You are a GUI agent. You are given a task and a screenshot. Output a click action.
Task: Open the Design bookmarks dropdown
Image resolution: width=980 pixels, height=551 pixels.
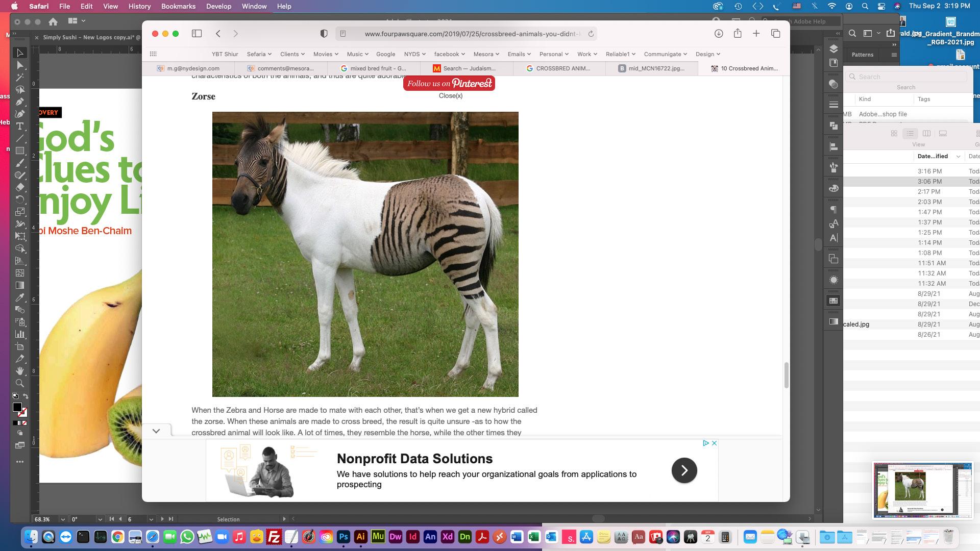(707, 54)
